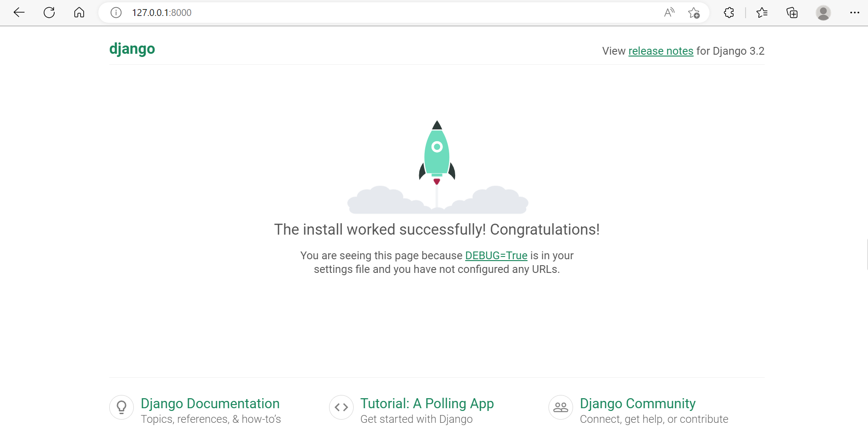Click the people icon beside Django Community
The image size is (868, 436).
click(x=561, y=407)
